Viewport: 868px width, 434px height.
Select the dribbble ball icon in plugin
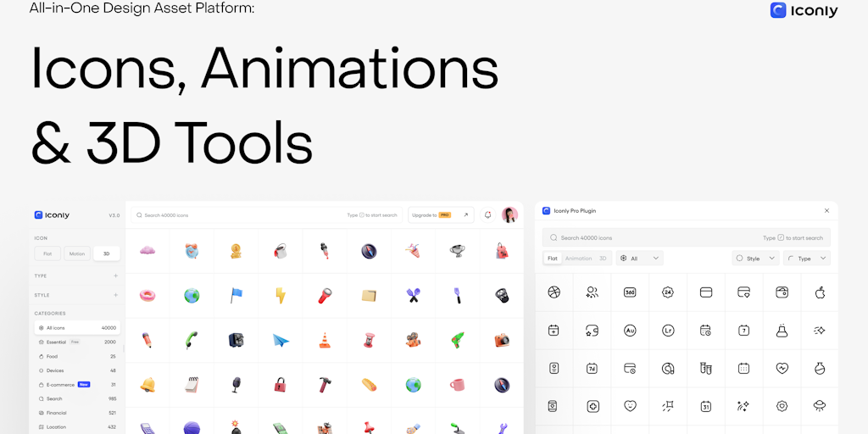554,292
